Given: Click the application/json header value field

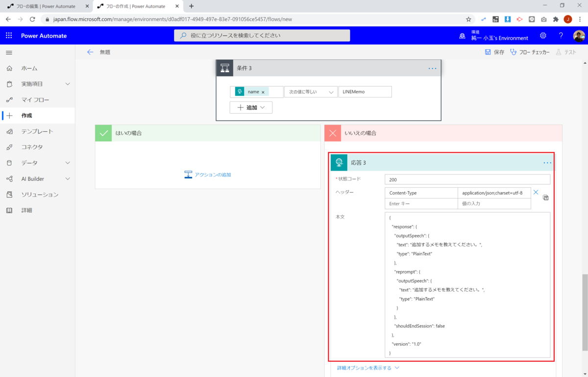Looking at the screenshot, I should [494, 193].
